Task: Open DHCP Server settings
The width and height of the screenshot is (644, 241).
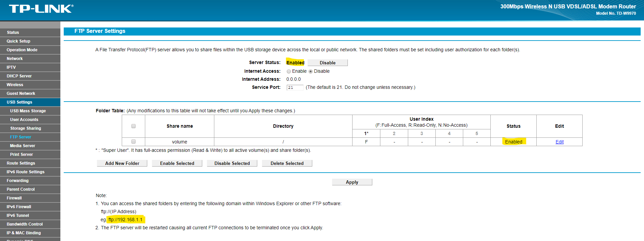Action: click(x=30, y=76)
